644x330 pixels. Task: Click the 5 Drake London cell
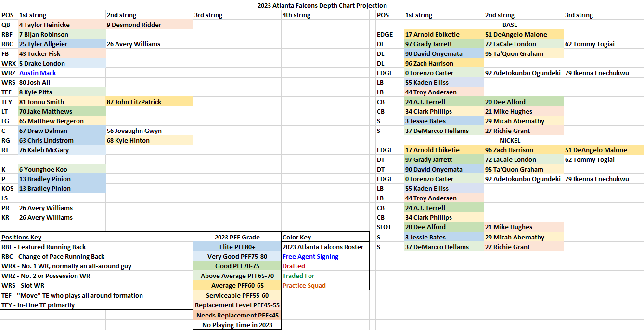click(62, 63)
